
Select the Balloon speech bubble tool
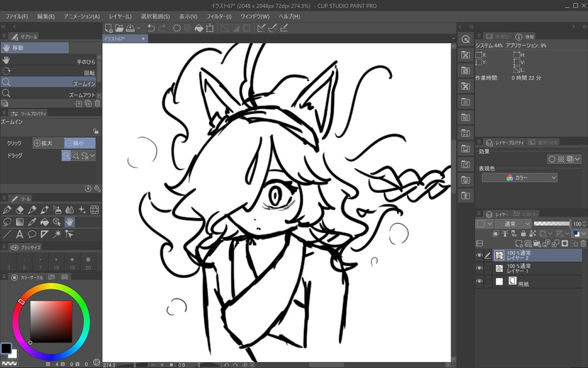click(x=32, y=234)
